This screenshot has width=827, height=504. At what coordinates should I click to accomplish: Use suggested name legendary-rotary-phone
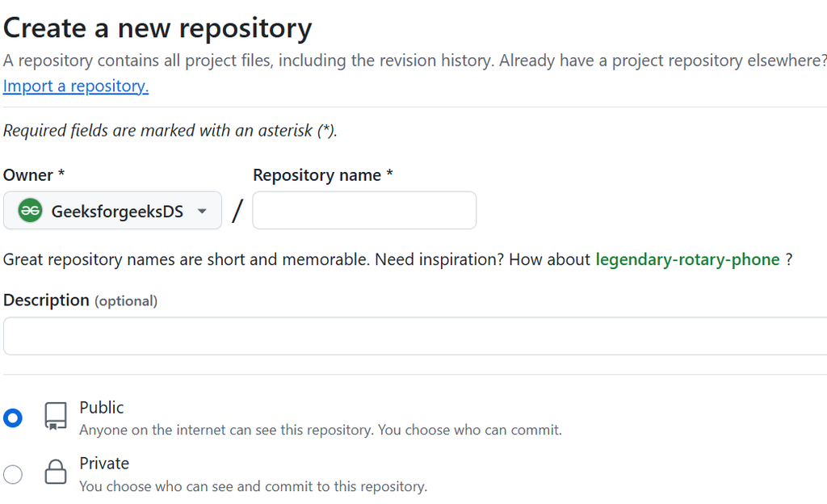[x=687, y=259]
